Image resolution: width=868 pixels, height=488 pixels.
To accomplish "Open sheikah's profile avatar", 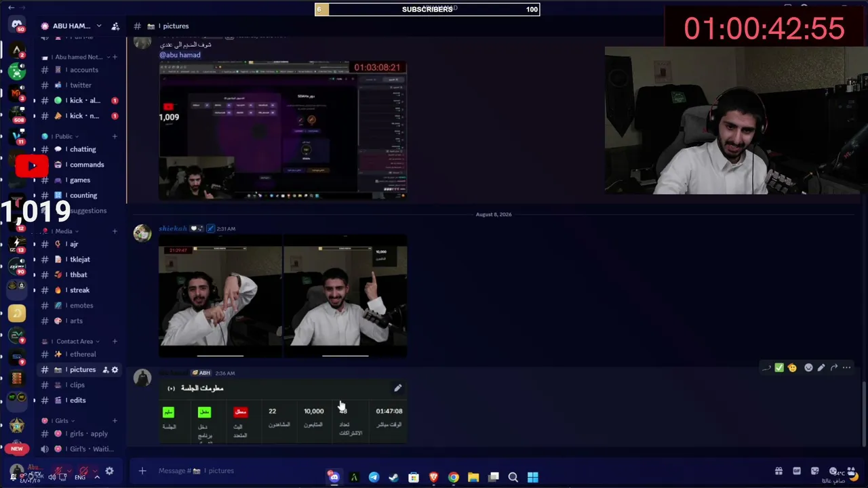I will (142, 233).
